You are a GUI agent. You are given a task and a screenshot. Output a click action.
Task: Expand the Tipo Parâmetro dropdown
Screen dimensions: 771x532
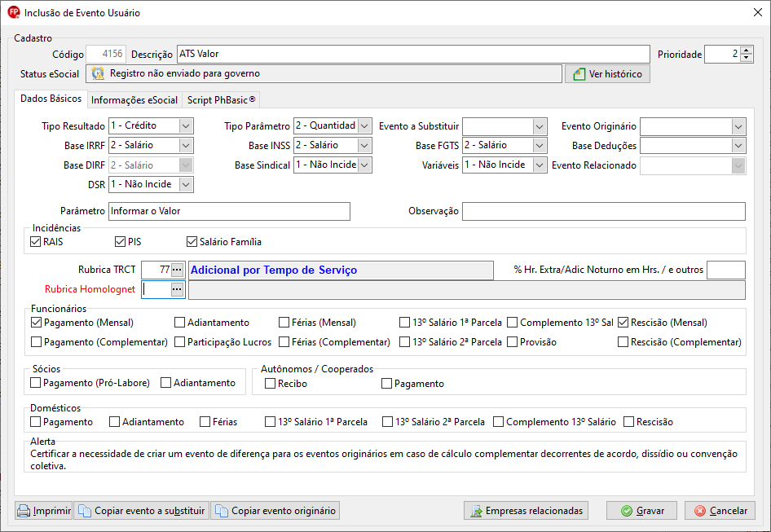pyautogui.click(x=364, y=125)
